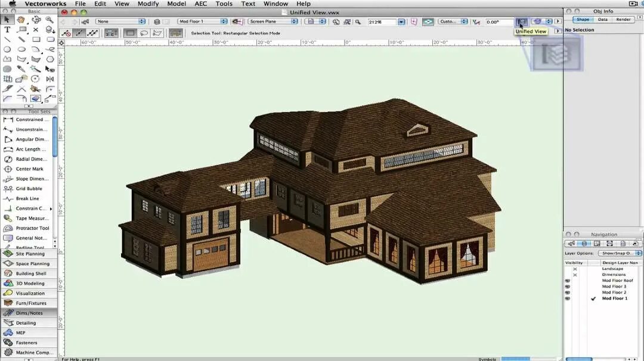Open the Model menu

[177, 4]
